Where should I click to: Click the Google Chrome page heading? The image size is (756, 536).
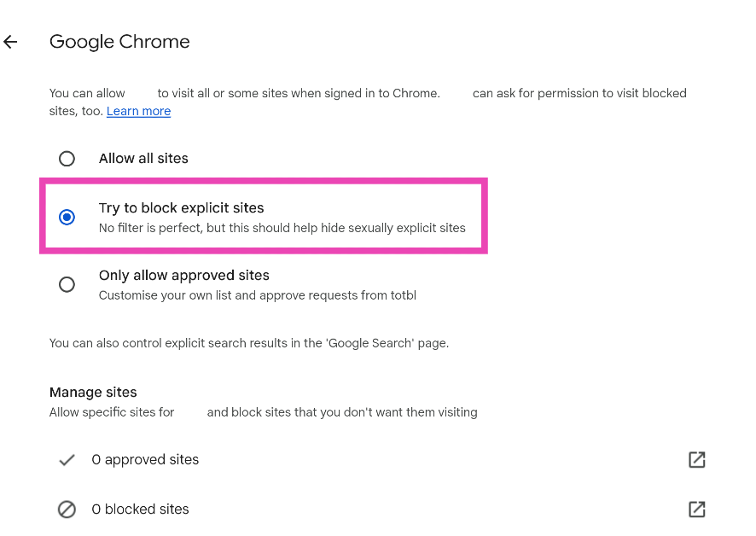[119, 42]
